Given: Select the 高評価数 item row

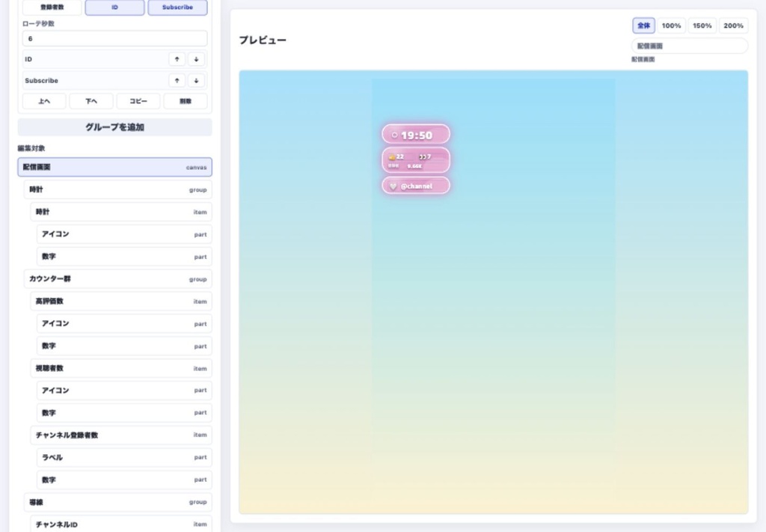Looking at the screenshot, I should click(121, 302).
